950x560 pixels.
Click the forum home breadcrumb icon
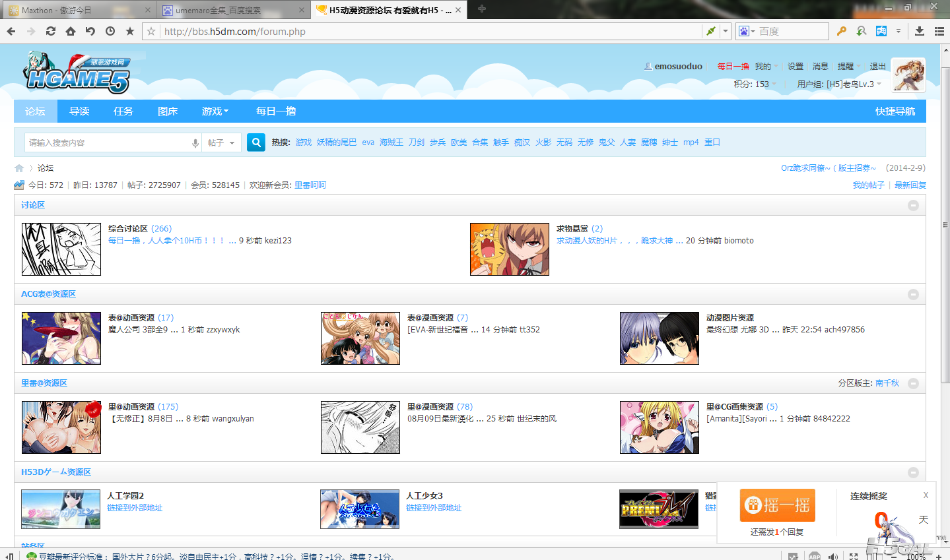tap(19, 168)
